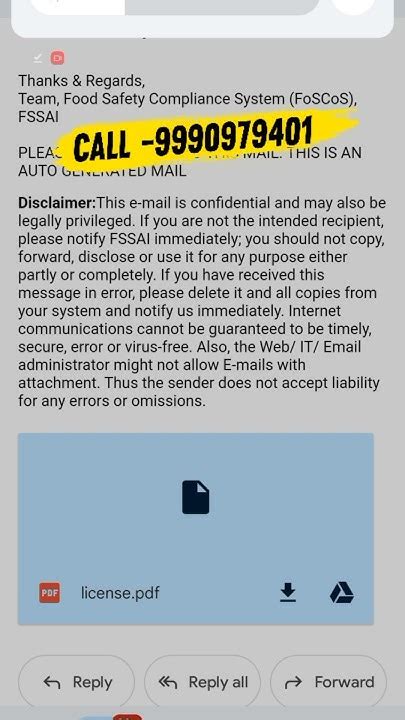Open the license.pdf file name
This screenshot has height=720, width=405.
(x=120, y=593)
